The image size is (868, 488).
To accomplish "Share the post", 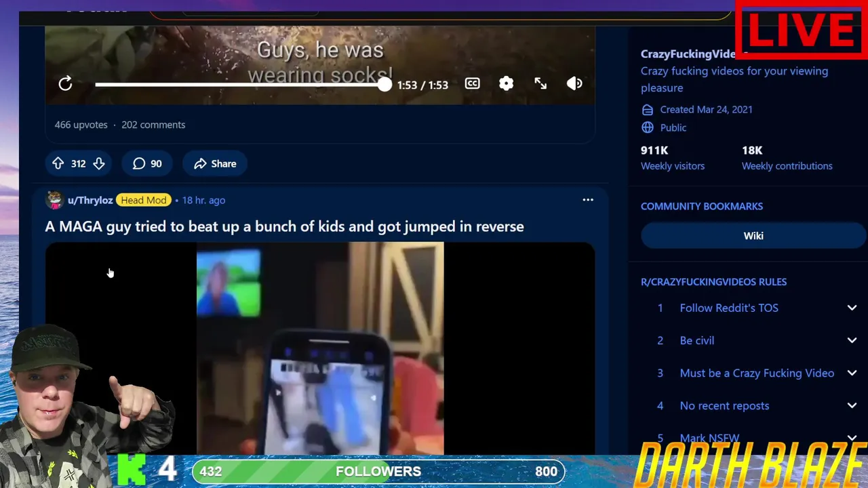I will (215, 163).
